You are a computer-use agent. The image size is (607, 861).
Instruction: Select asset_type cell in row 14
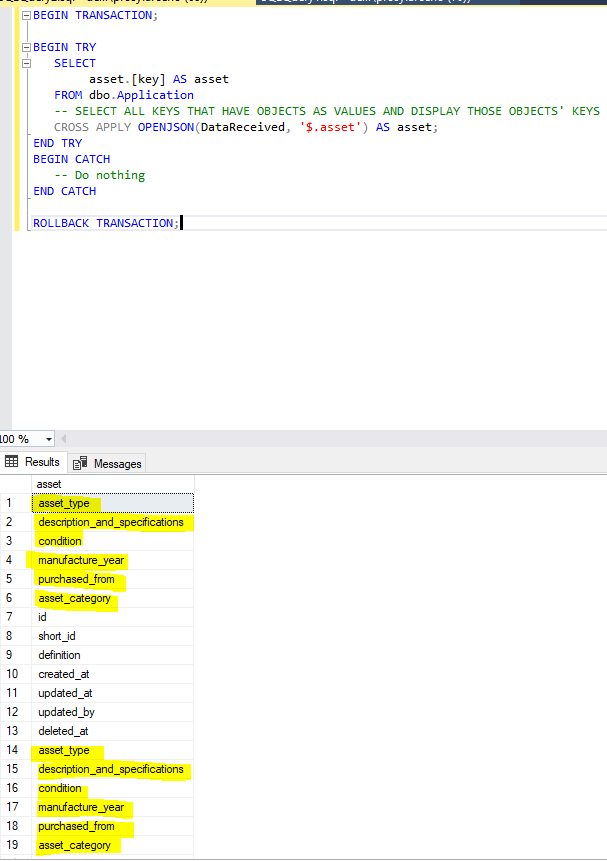[113, 750]
